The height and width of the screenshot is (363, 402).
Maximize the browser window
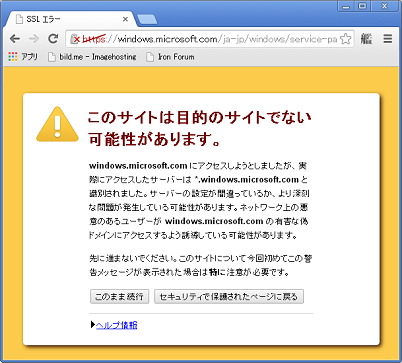(362, 6)
